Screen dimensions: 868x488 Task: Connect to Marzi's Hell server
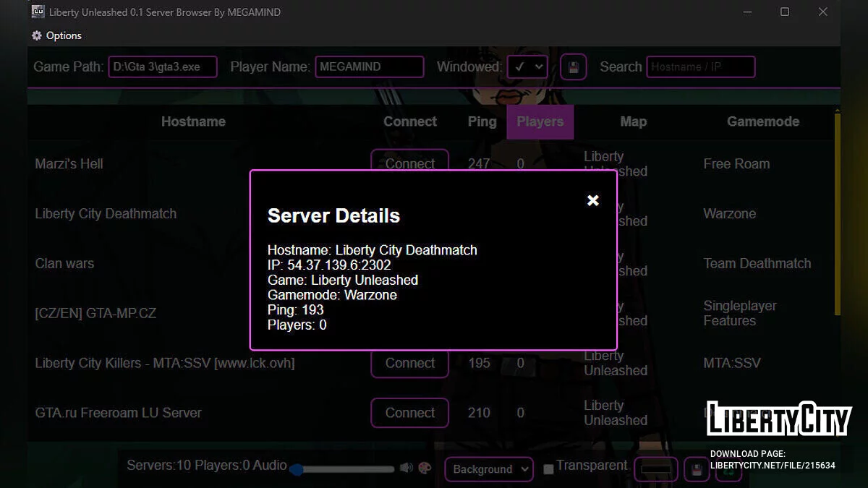pyautogui.click(x=410, y=161)
